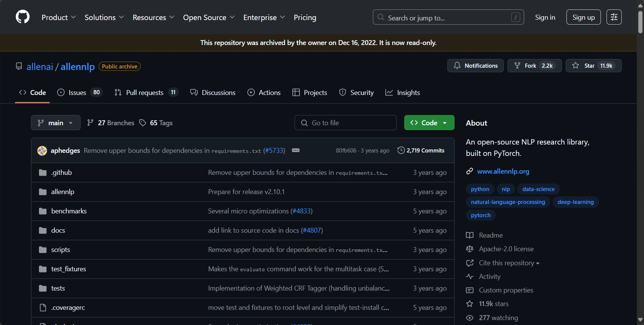Open the Pricing page
Viewport: 644px width, 325px height.
pos(305,17)
